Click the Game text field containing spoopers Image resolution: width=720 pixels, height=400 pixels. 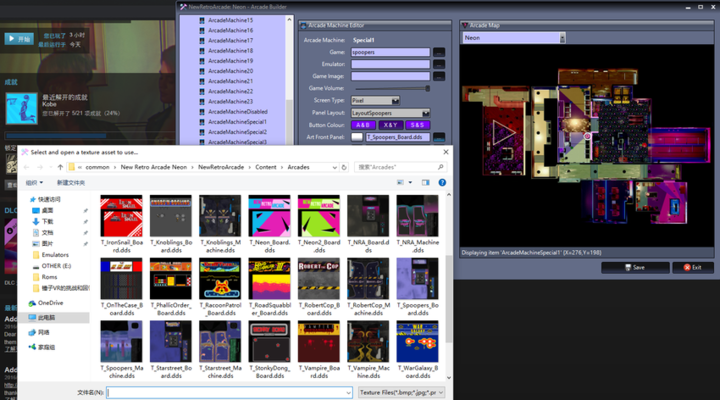390,52
